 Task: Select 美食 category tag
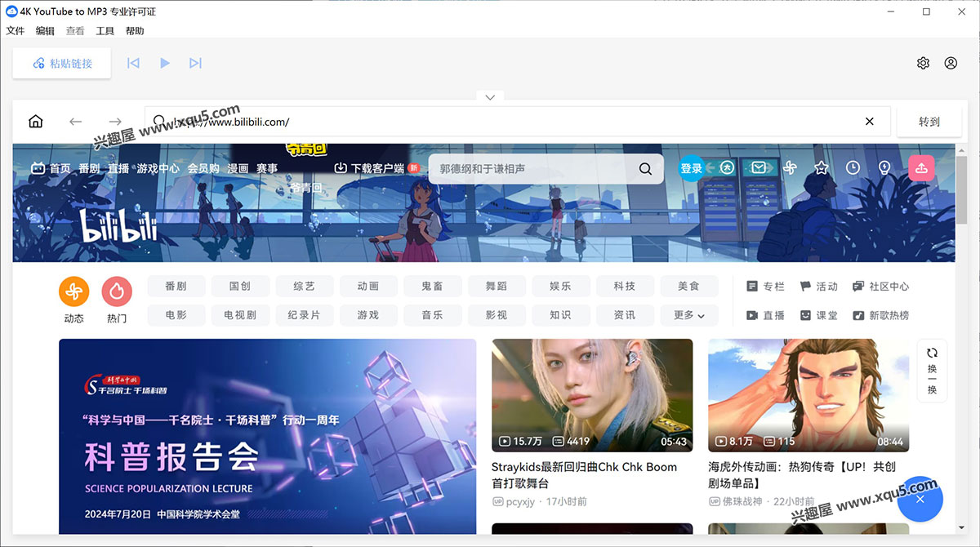coord(688,286)
